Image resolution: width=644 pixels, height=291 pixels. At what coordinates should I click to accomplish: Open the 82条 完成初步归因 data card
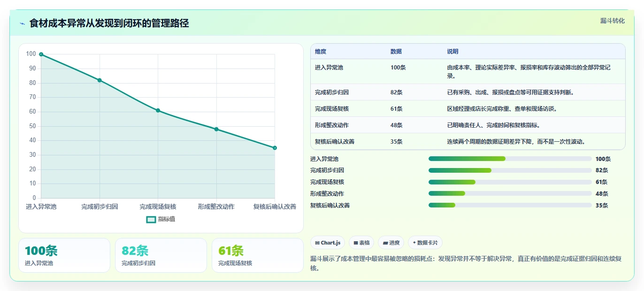click(161, 255)
